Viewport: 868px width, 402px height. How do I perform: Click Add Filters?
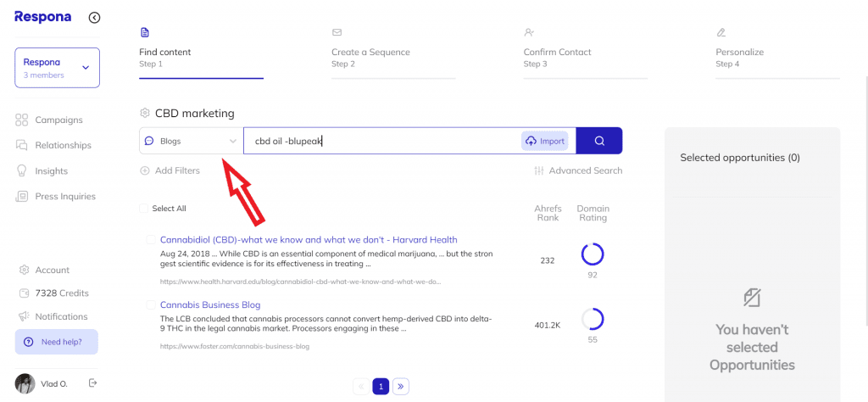pos(170,170)
